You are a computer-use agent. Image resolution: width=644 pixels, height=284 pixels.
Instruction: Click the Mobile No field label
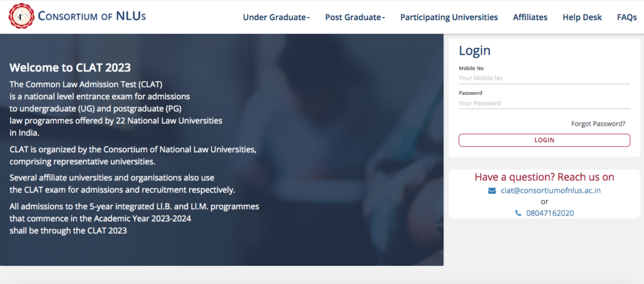point(471,68)
